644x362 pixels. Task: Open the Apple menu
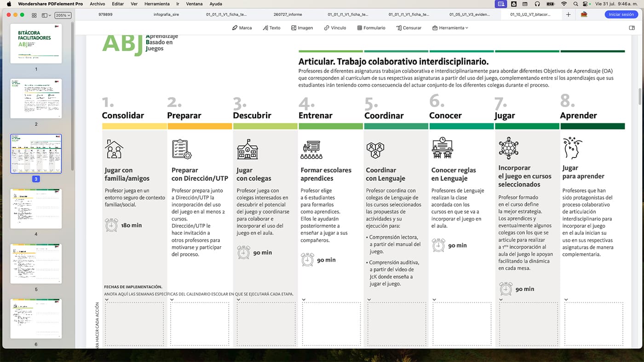[x=9, y=4]
